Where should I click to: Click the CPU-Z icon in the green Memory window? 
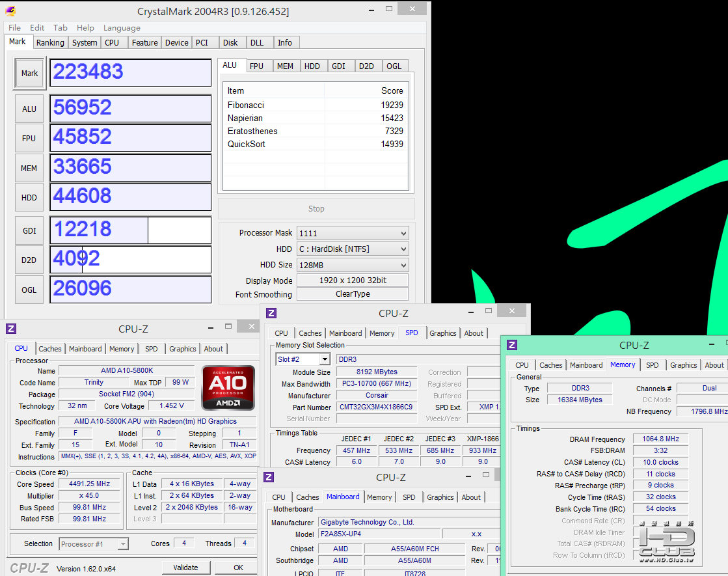click(512, 345)
